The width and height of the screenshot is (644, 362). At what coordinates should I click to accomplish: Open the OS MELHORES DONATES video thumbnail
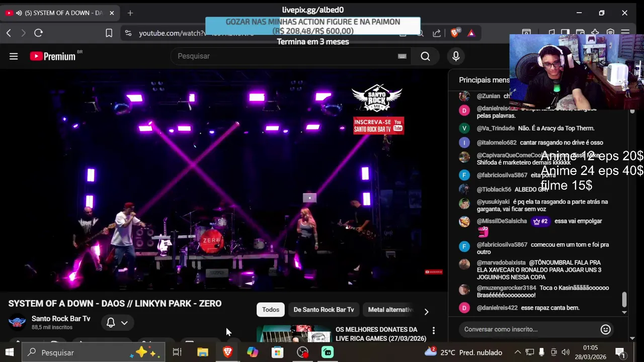[293, 334]
